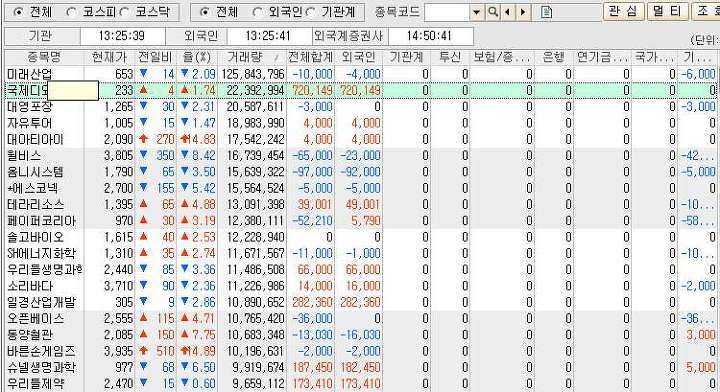Select the 테라리소스 stock row
Image resolution: width=720 pixels, height=392 pixels.
360,204
